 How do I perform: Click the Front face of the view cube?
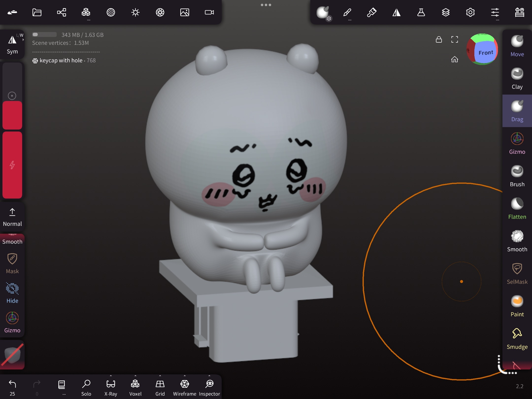(485, 52)
